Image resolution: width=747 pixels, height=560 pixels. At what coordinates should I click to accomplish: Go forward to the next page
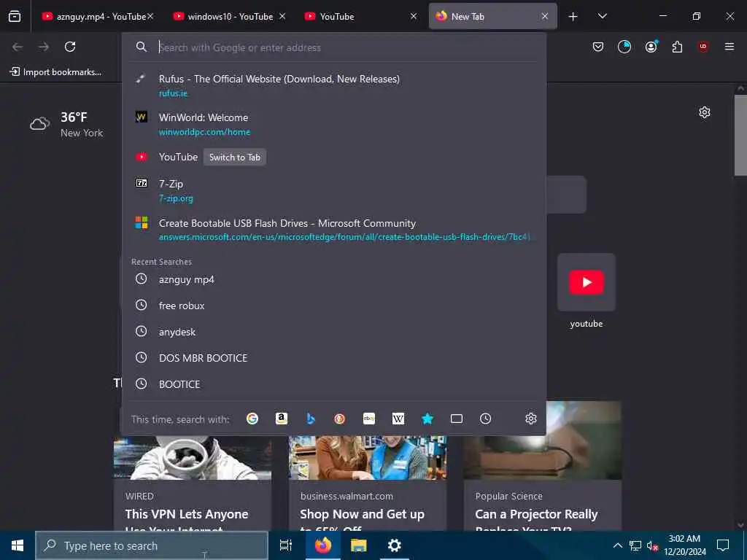coord(44,47)
